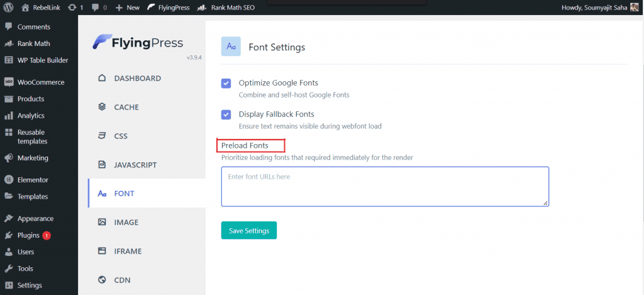This screenshot has height=295, width=644.
Task: Go to the JavaScript settings tab
Action: 135,165
